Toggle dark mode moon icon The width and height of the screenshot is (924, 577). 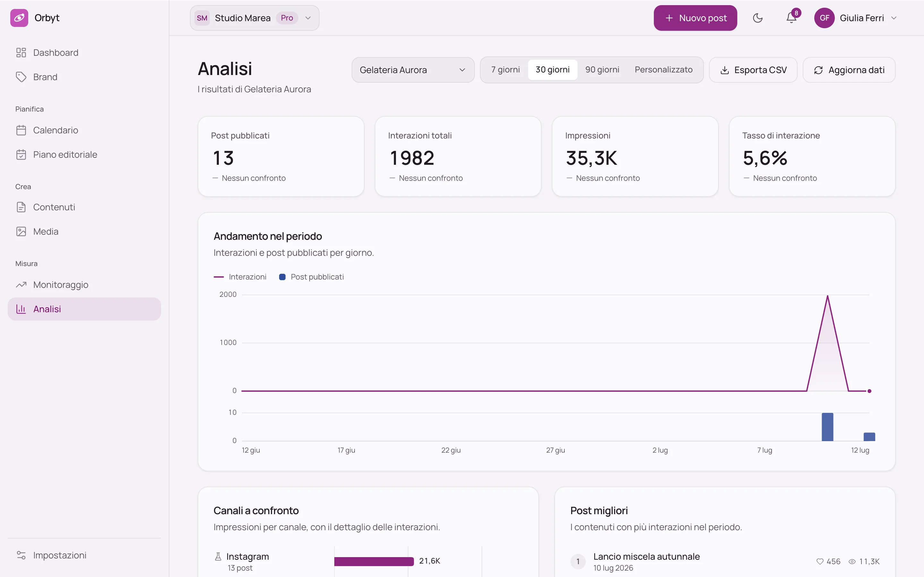point(757,18)
